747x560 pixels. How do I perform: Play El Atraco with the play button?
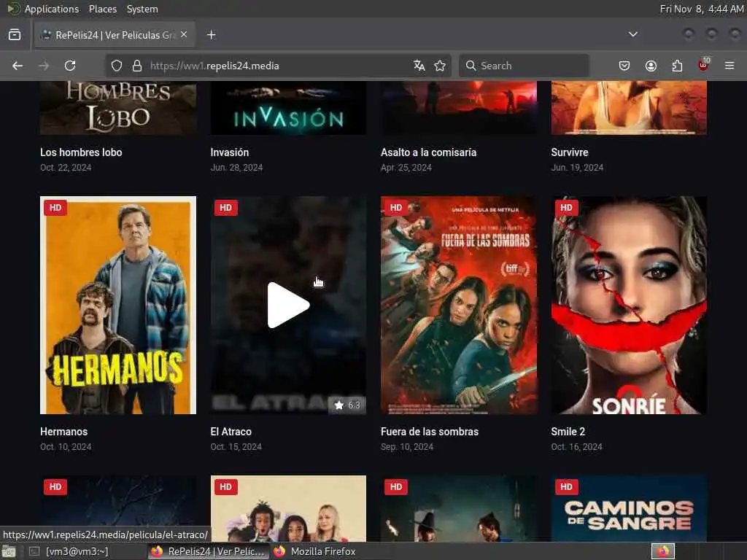coord(288,306)
